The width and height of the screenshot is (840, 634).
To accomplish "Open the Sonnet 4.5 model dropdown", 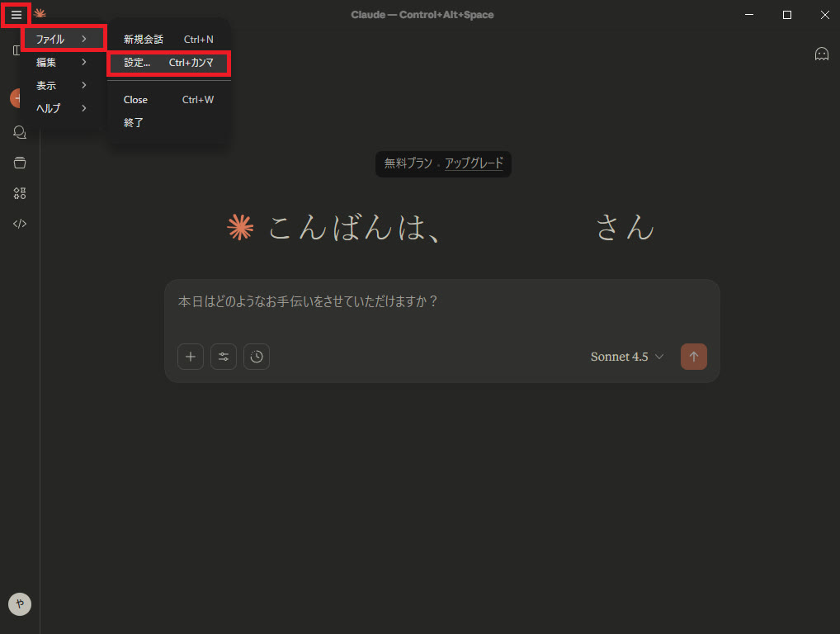I will (626, 357).
